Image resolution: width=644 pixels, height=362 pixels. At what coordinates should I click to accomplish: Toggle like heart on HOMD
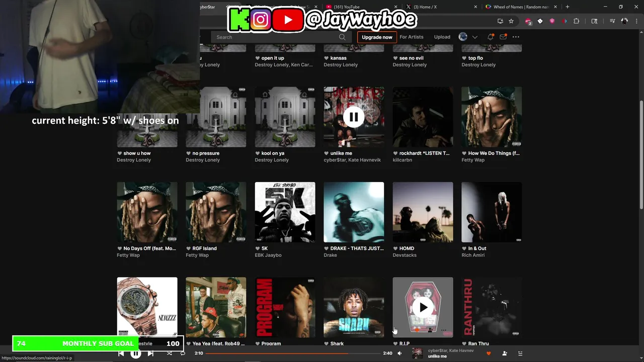click(395, 248)
